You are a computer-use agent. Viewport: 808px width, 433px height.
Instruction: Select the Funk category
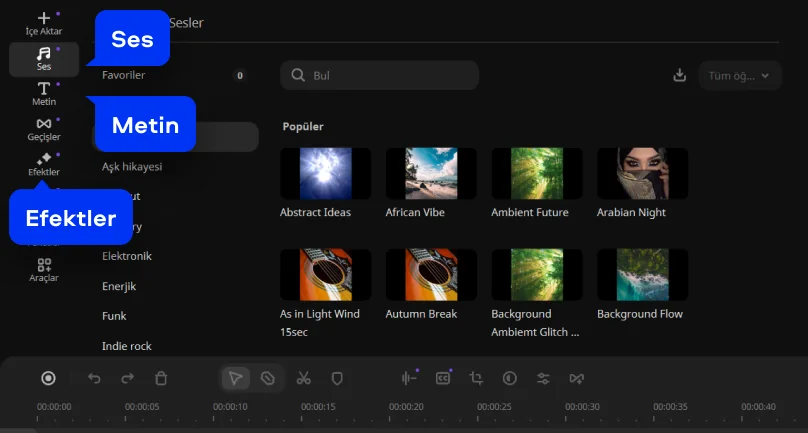(114, 316)
